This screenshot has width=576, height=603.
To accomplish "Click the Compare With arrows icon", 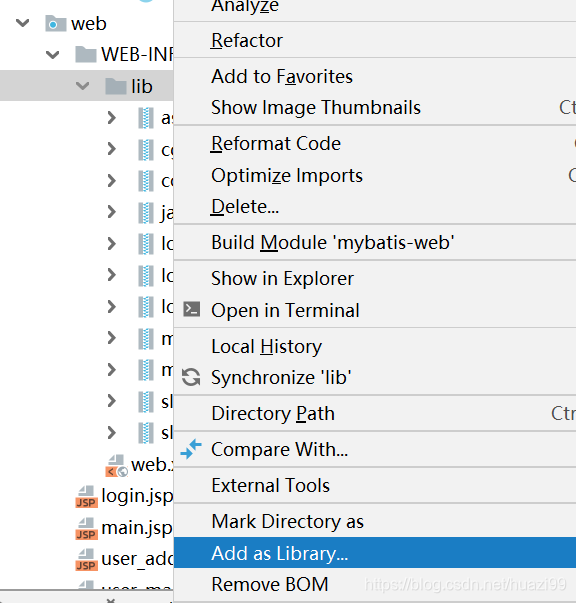I will (191, 449).
